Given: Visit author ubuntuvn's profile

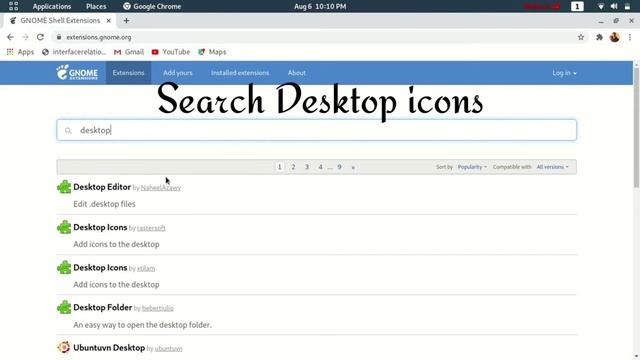Looking at the screenshot, I should point(169,349).
